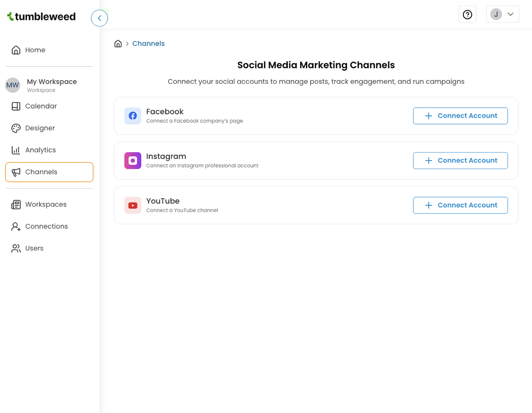532x413 pixels.
Task: Click the Connections person-plus icon
Action: tap(16, 226)
